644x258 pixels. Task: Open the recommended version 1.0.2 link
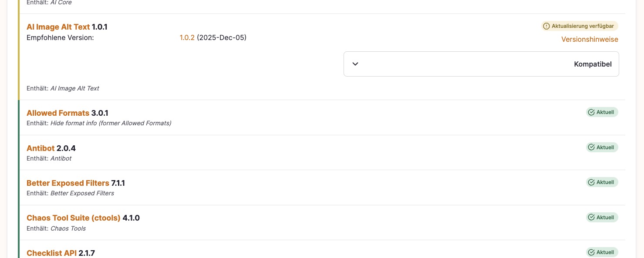coord(187,37)
